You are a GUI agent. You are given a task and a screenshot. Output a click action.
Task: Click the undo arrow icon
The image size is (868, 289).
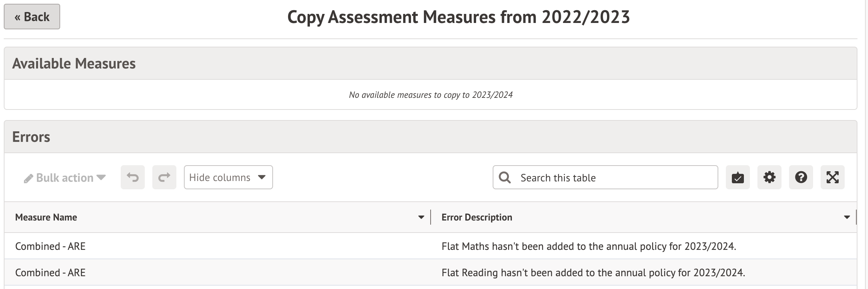pyautogui.click(x=133, y=177)
